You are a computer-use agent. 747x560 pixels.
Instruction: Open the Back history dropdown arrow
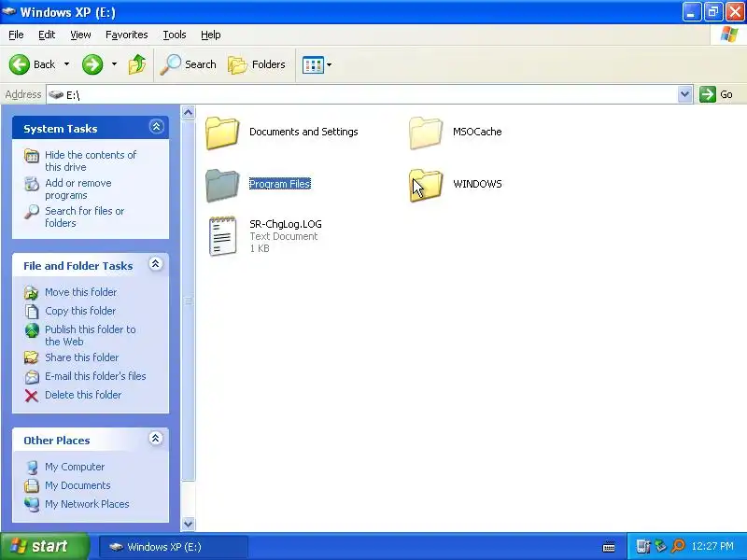pos(66,63)
